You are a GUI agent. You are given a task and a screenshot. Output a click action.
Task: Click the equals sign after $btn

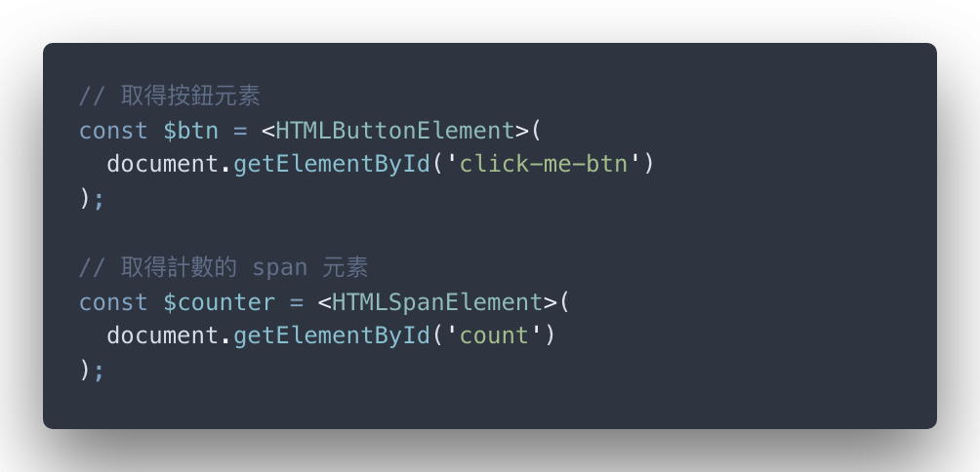tap(240, 132)
